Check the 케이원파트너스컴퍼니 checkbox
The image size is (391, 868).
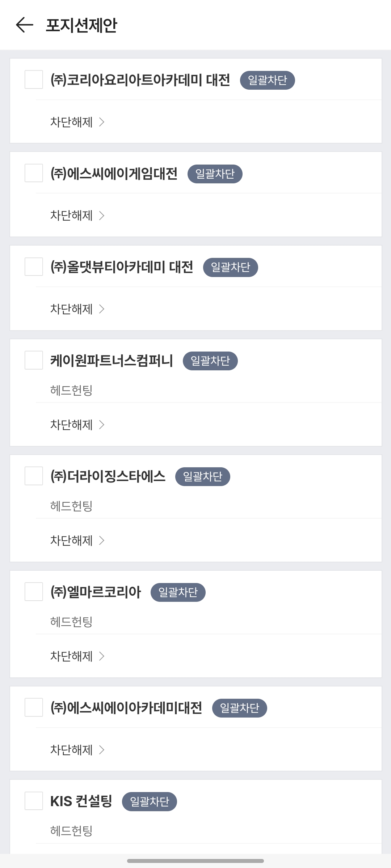point(34,360)
